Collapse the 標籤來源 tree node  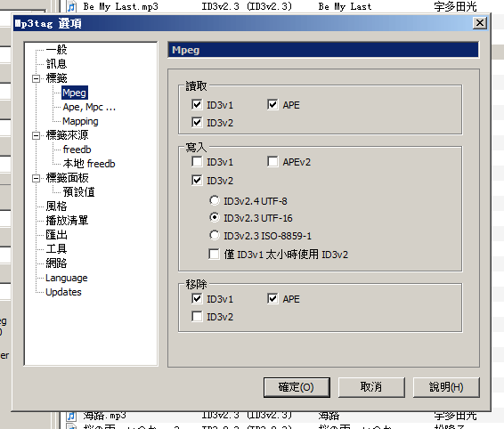point(37,135)
